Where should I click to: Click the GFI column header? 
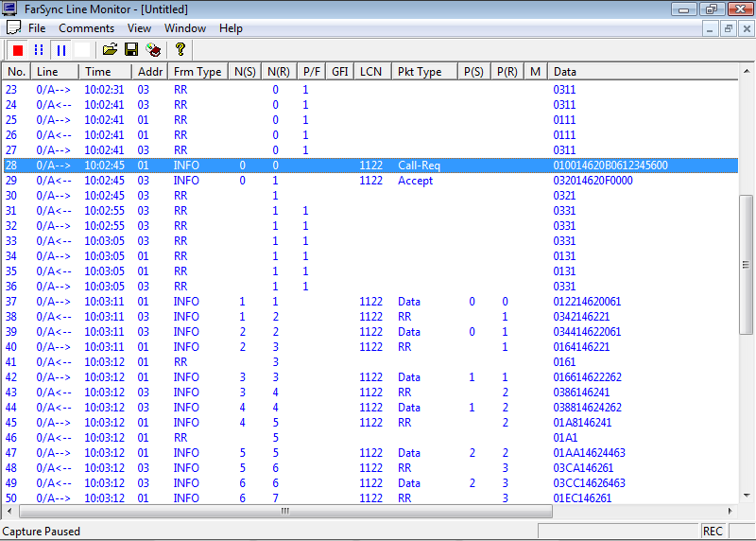point(340,72)
